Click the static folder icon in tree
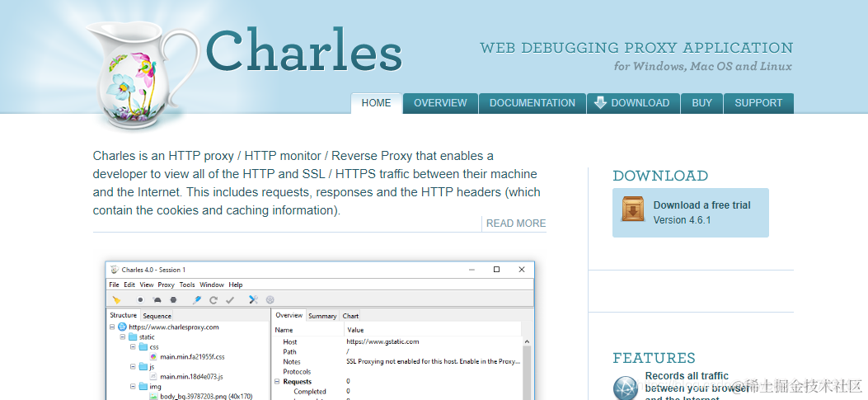Screen dimensions: 868x400 click(x=133, y=336)
